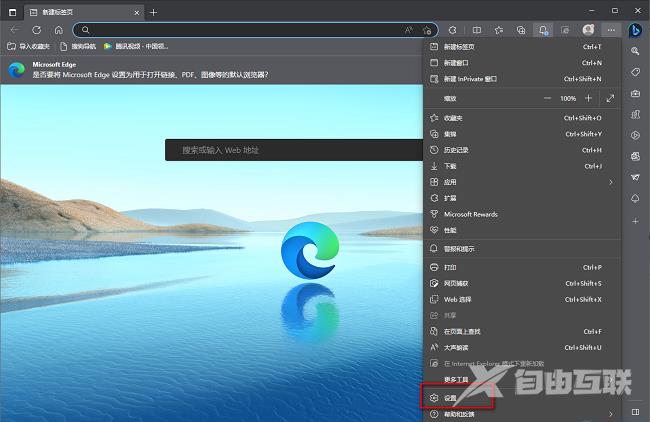The width and height of the screenshot is (650, 422).
Task: Open the profile avatar icon
Action: pos(588,30)
